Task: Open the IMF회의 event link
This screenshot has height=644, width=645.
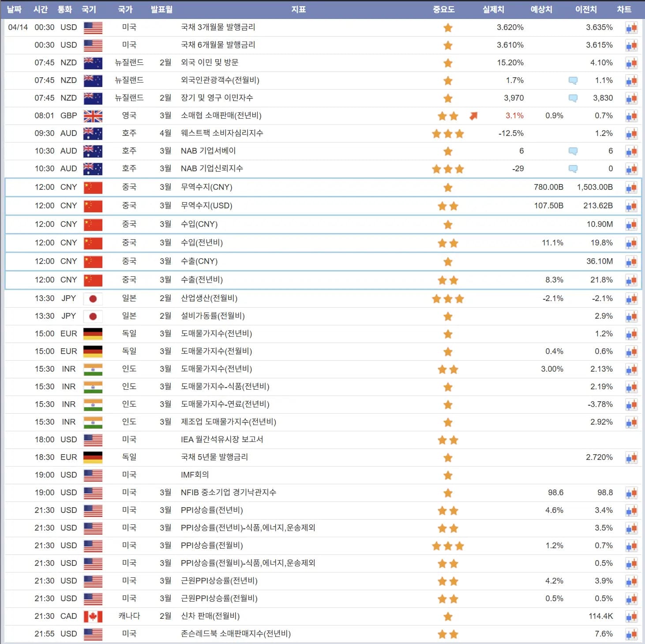Action: tap(195, 475)
